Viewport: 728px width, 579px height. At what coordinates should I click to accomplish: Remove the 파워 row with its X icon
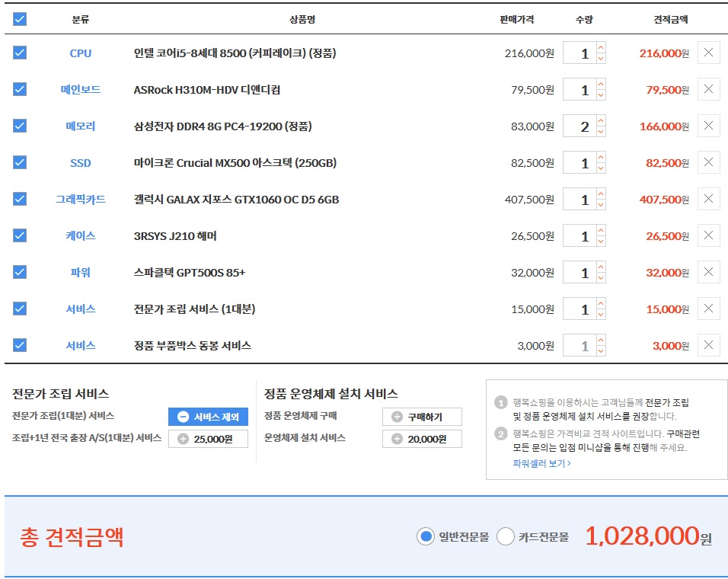click(x=708, y=272)
